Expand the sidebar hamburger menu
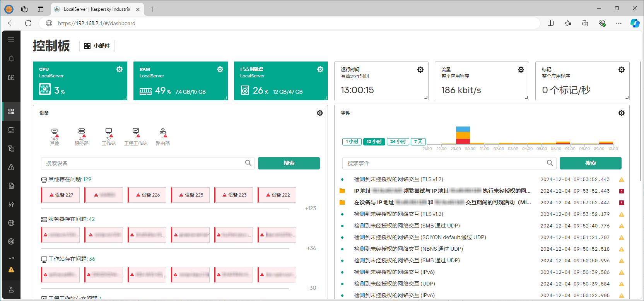 tap(11, 39)
